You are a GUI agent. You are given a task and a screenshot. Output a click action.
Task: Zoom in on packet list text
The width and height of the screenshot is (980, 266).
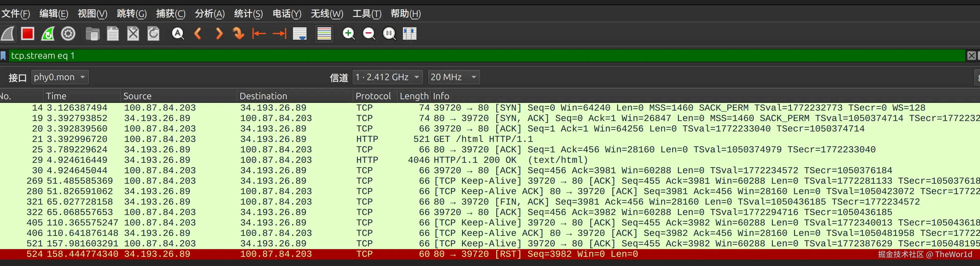(x=349, y=34)
